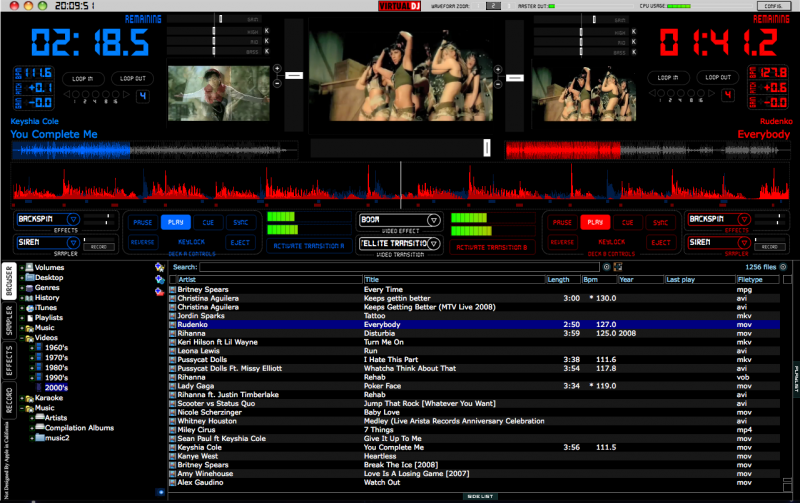Image resolution: width=800 pixels, height=503 pixels.
Task: Sync deck B tempo
Action: coord(661,222)
